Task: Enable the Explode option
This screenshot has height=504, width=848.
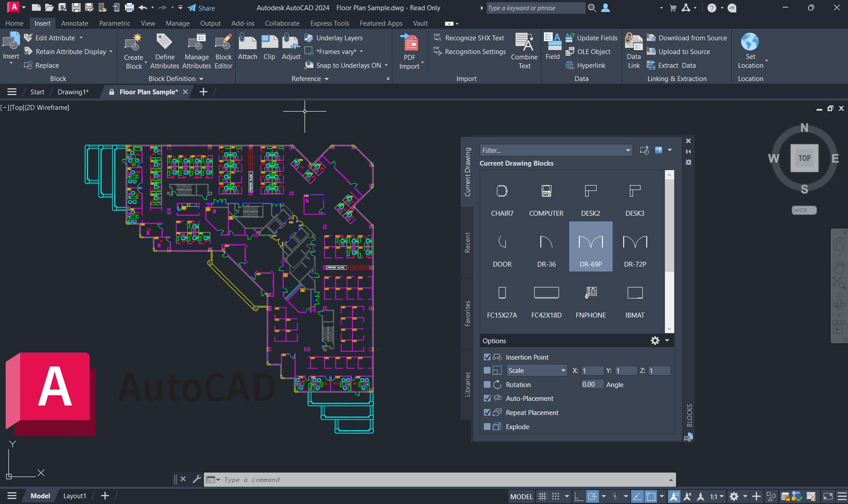Action: (487, 426)
